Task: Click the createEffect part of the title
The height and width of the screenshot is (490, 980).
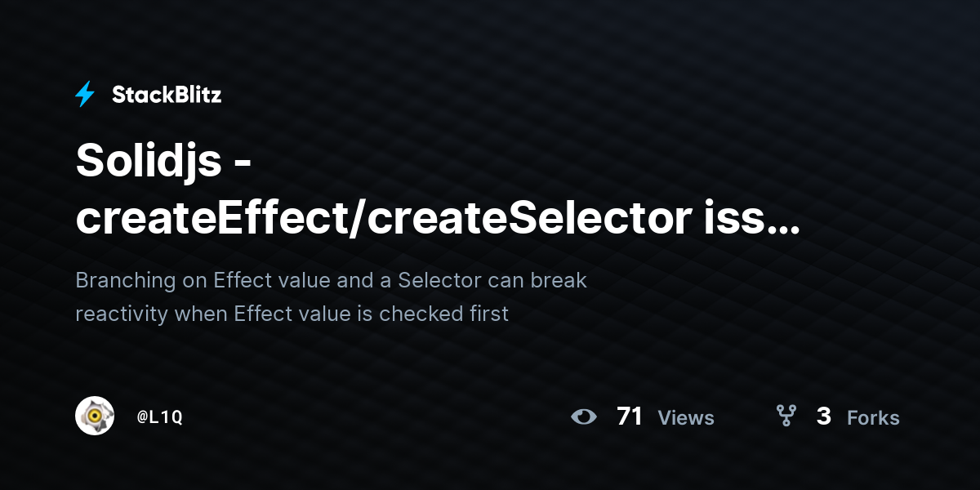Action: pyautogui.click(x=211, y=218)
